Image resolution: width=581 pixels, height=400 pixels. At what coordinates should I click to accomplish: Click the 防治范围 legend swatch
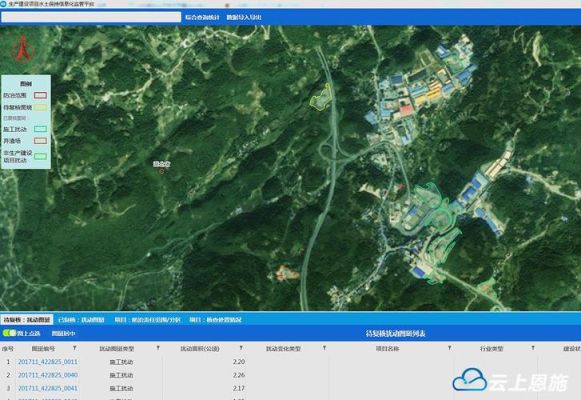coord(40,96)
